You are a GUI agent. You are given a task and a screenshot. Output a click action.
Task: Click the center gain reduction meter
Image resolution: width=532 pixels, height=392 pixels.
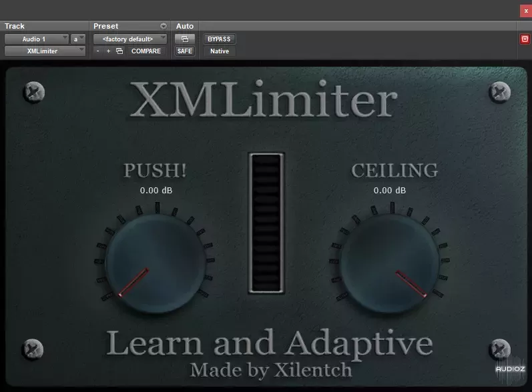point(266,223)
